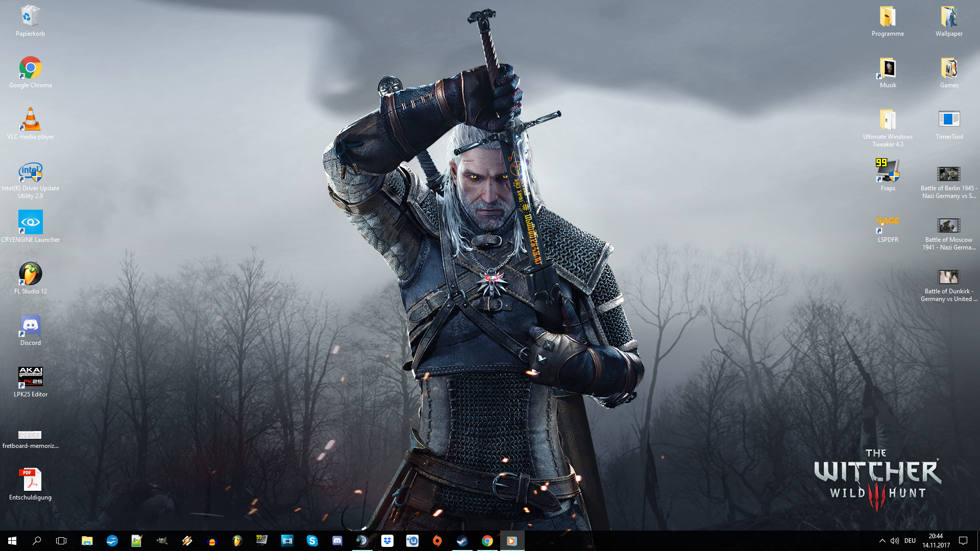Viewport: 980px width, 551px height.
Task: Open the Fraps desktop icon
Action: [x=888, y=171]
